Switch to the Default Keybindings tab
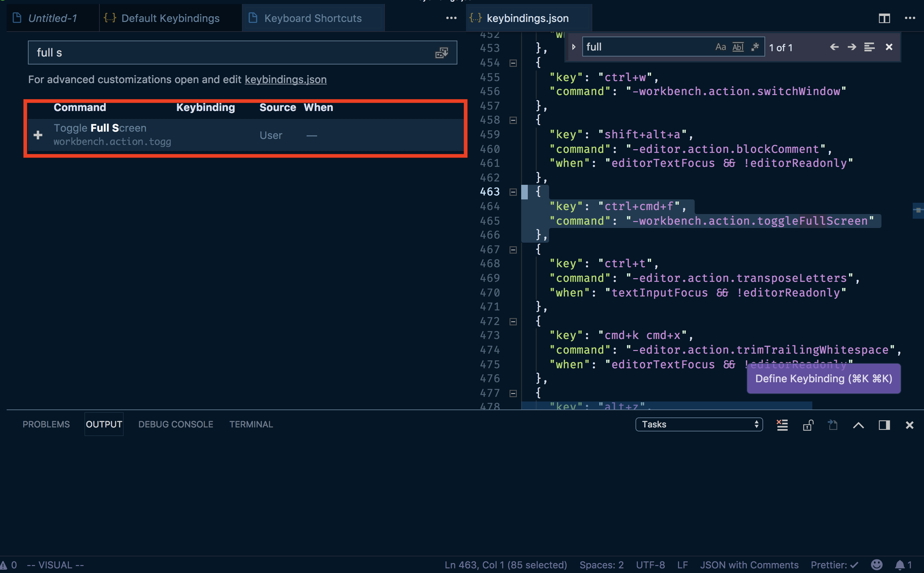Viewport: 924px width, 573px height. tap(170, 18)
